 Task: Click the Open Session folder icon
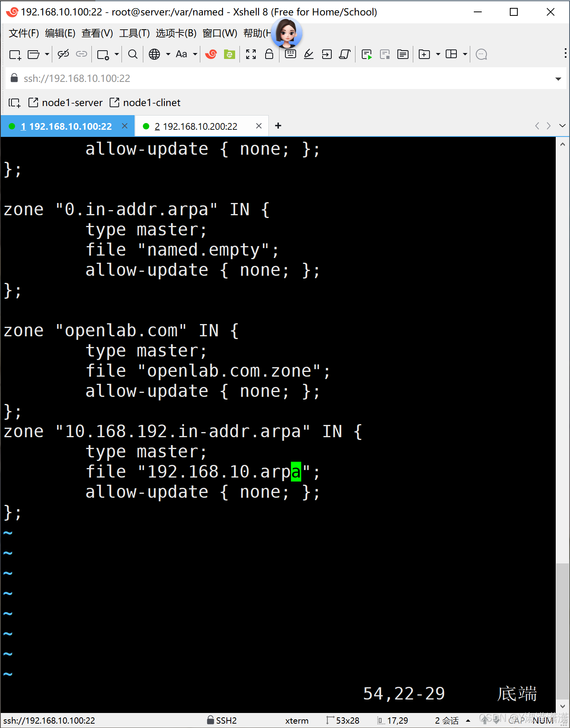(34, 54)
